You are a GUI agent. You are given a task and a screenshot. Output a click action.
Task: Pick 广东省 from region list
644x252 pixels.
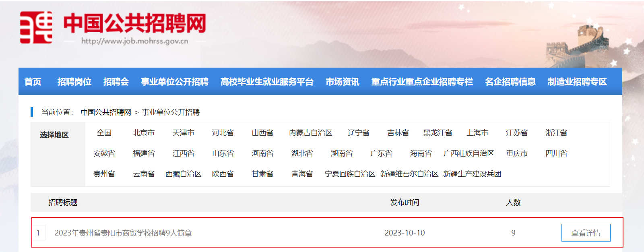click(381, 153)
